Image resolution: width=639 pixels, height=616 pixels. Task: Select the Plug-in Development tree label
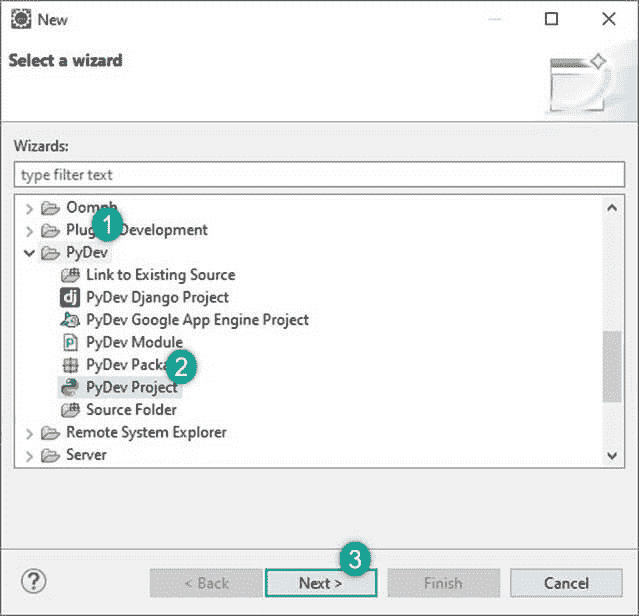point(137,230)
